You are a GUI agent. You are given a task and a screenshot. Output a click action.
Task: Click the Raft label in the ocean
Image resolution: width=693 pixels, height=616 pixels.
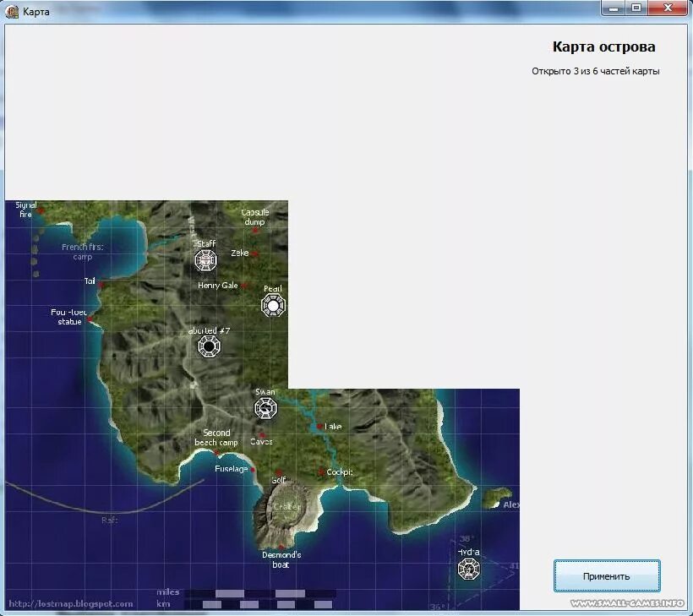[109, 521]
